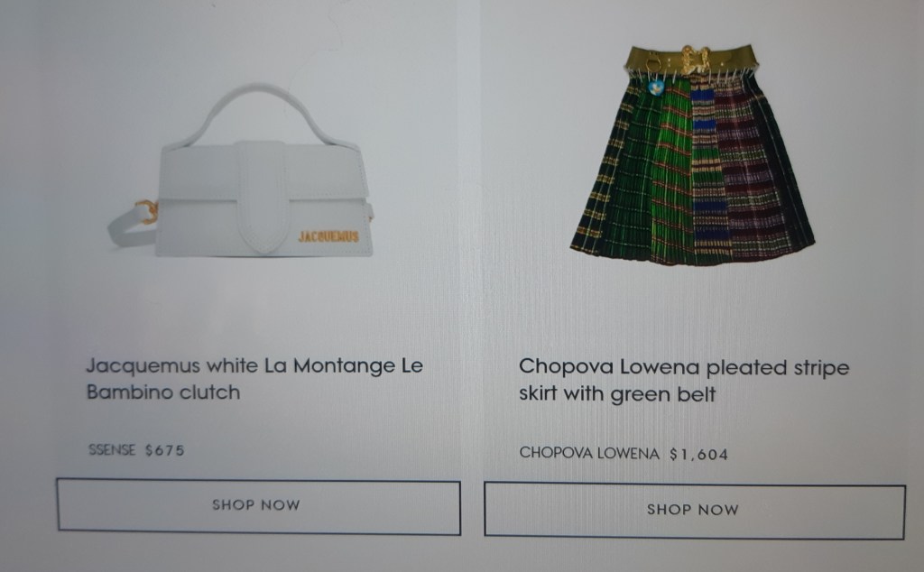
Task: Click the $1,604 price
Action: 698,454
